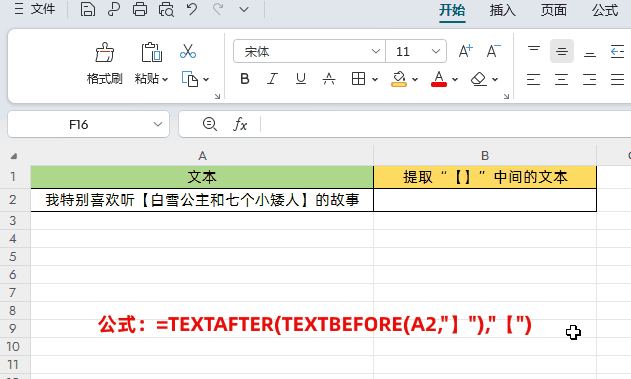Set Align Right horizontal alignment

click(590, 79)
